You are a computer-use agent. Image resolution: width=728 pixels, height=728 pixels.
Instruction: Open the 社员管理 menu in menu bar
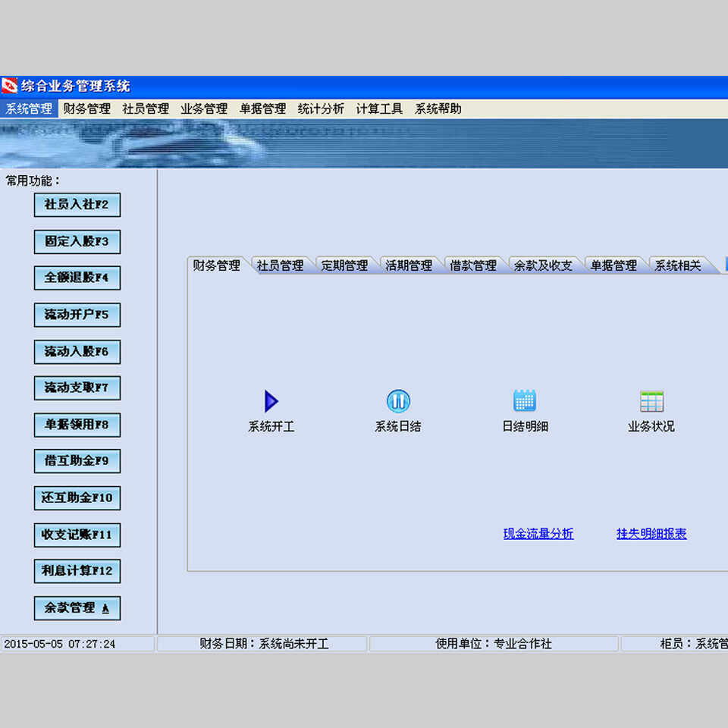pos(146,108)
